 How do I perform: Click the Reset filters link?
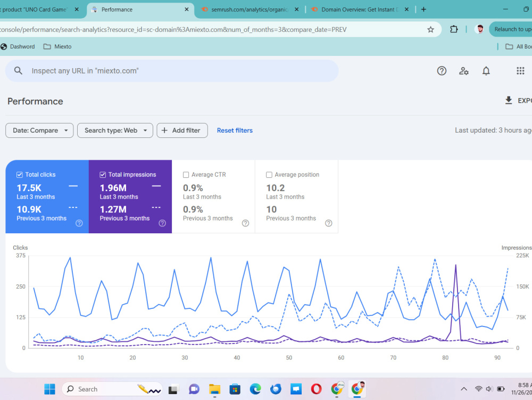235,130
